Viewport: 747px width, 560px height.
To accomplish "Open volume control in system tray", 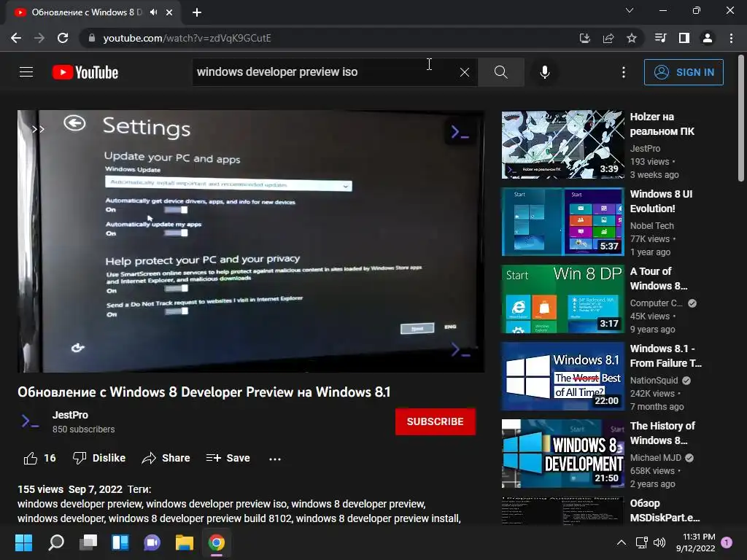I will [x=659, y=542].
